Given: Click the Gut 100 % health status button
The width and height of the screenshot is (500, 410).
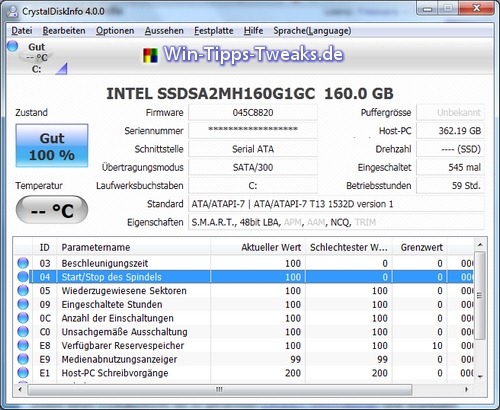Looking at the screenshot, I should click(52, 146).
